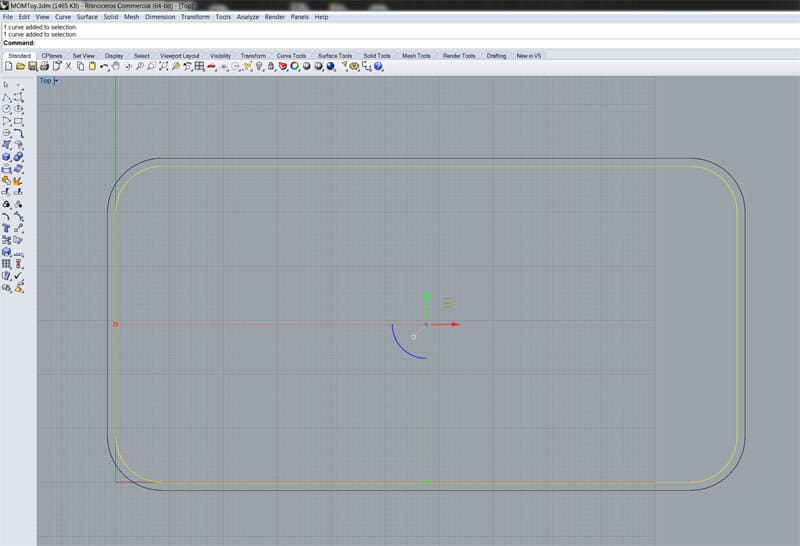Open the Dimension menu
The image size is (800, 546).
pos(160,17)
